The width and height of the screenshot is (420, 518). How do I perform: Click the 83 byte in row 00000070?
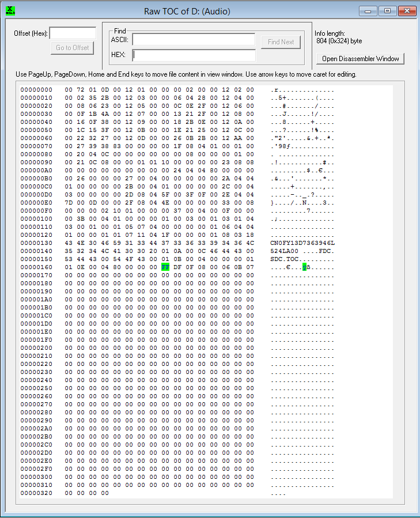(x=117, y=146)
